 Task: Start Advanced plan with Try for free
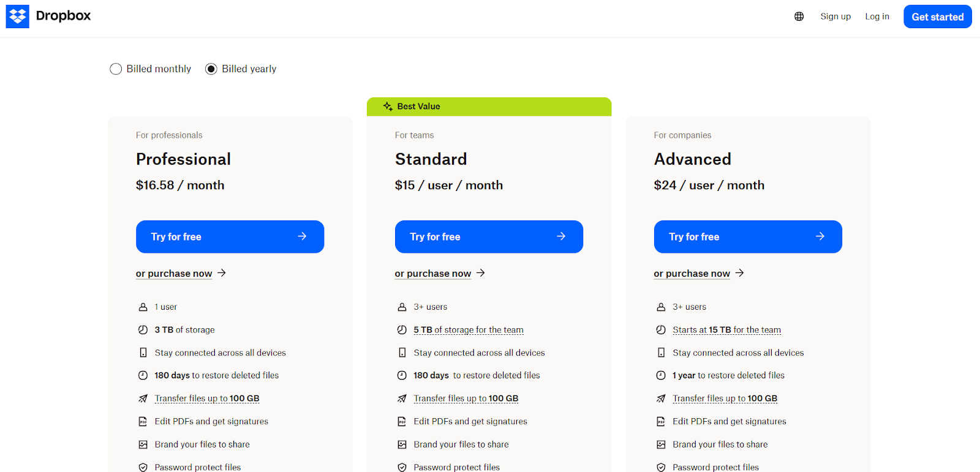pyautogui.click(x=748, y=236)
